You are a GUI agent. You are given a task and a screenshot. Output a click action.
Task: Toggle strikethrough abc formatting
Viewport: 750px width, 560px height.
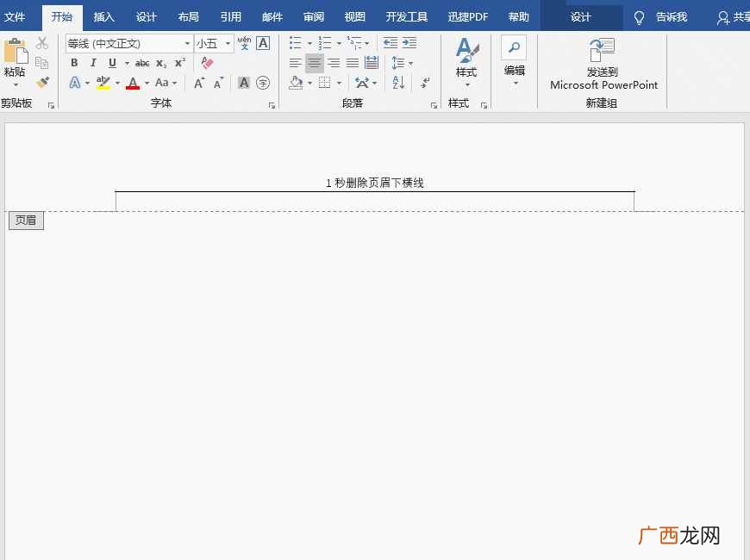tap(142, 63)
